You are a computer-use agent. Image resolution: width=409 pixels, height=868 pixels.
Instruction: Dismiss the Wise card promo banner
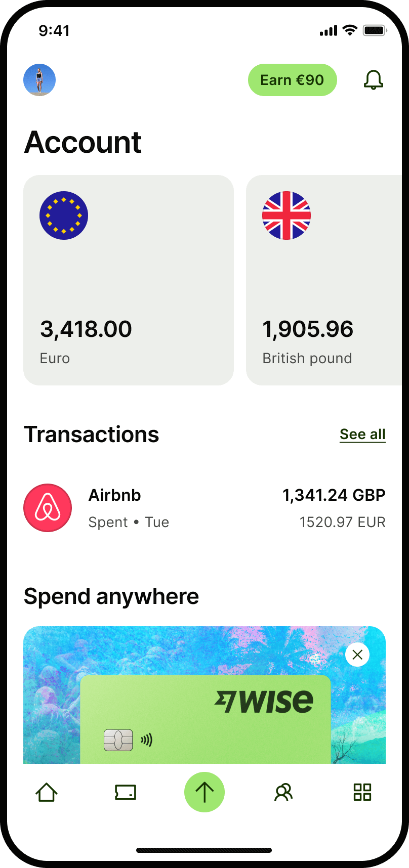pyautogui.click(x=357, y=655)
